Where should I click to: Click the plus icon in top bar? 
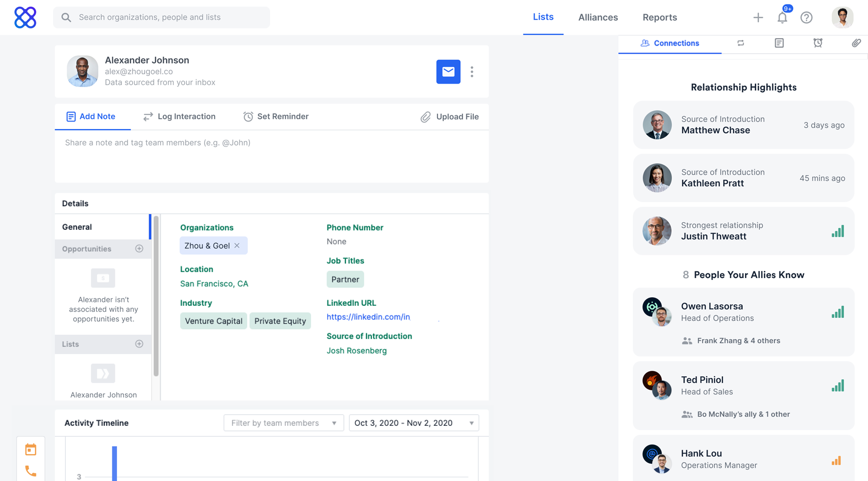click(758, 18)
